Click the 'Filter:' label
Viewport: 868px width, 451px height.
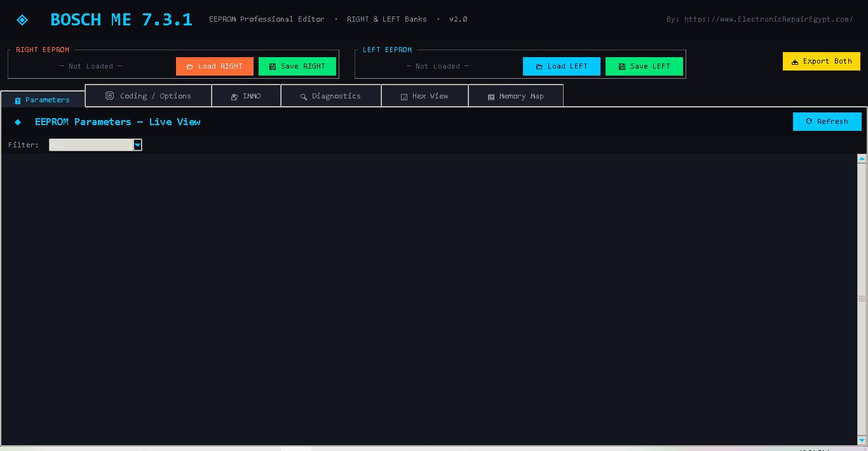24,145
